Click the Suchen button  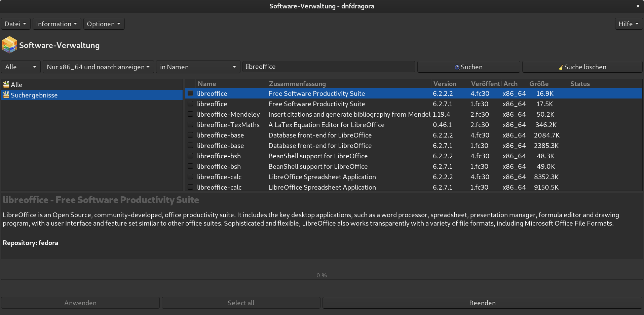tap(468, 67)
